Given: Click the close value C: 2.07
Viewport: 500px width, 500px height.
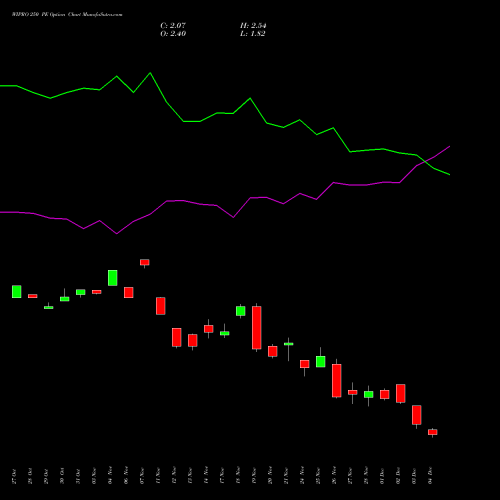Looking at the screenshot, I should 173,26.
